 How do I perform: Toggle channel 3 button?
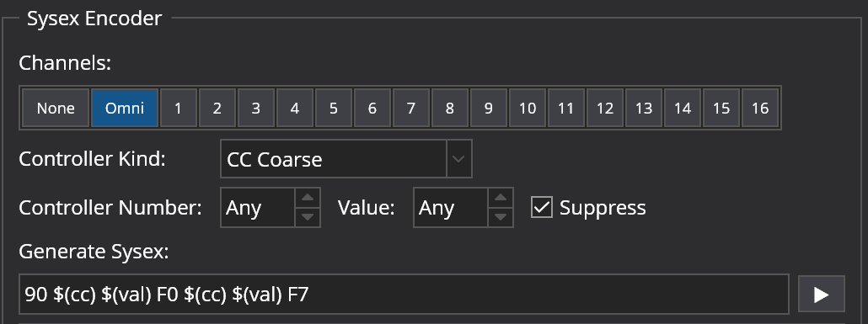coord(255,108)
